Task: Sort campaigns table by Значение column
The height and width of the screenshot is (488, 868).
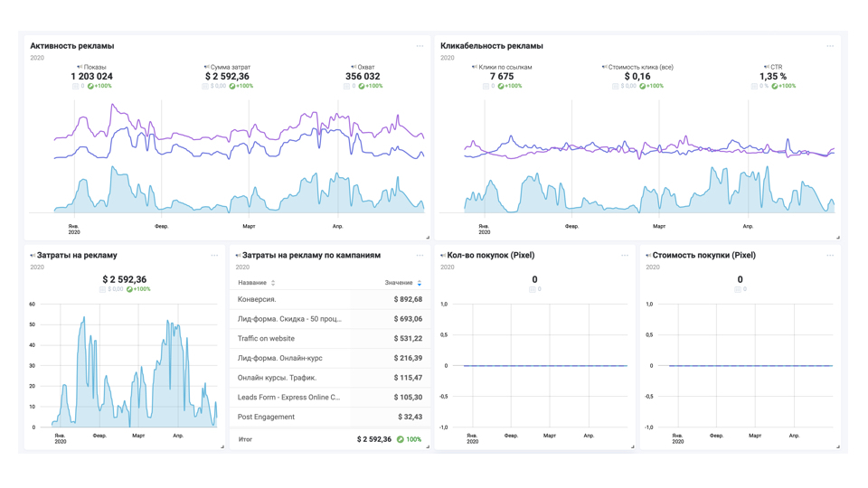Action: point(420,283)
